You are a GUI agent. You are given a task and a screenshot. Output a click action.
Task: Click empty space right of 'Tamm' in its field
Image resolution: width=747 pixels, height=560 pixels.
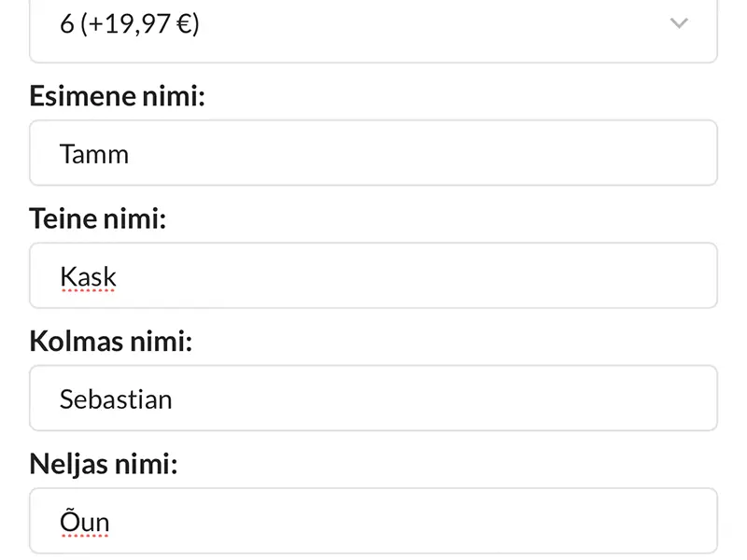point(420,153)
